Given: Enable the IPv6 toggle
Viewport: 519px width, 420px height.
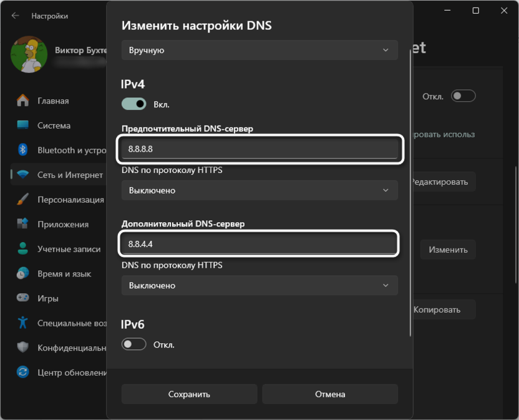Looking at the screenshot, I should click(x=133, y=343).
